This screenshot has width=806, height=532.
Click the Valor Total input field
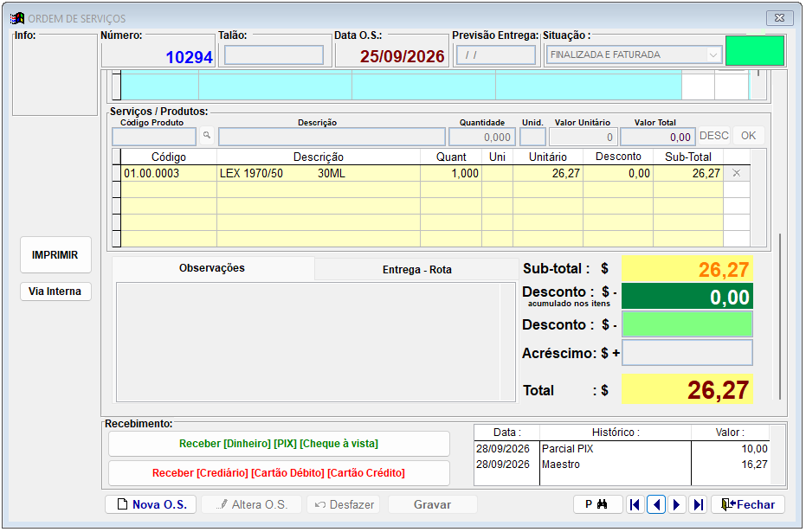click(658, 137)
